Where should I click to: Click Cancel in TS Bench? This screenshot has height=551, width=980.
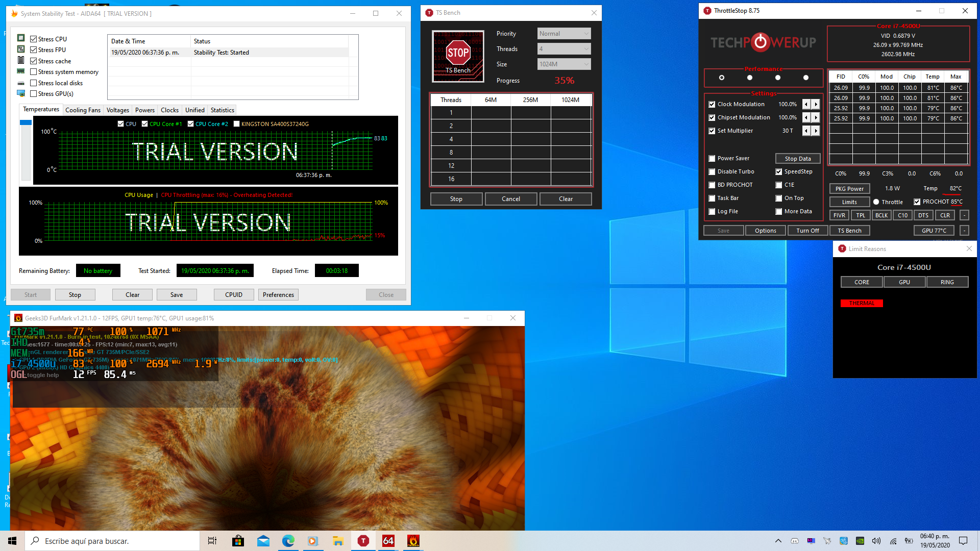click(x=511, y=199)
